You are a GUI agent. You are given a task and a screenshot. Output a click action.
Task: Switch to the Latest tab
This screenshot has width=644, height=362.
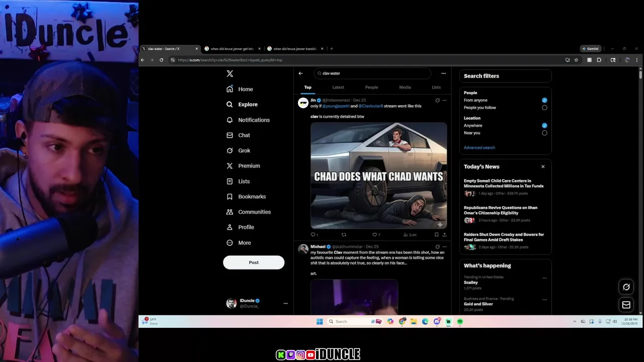[338, 87]
